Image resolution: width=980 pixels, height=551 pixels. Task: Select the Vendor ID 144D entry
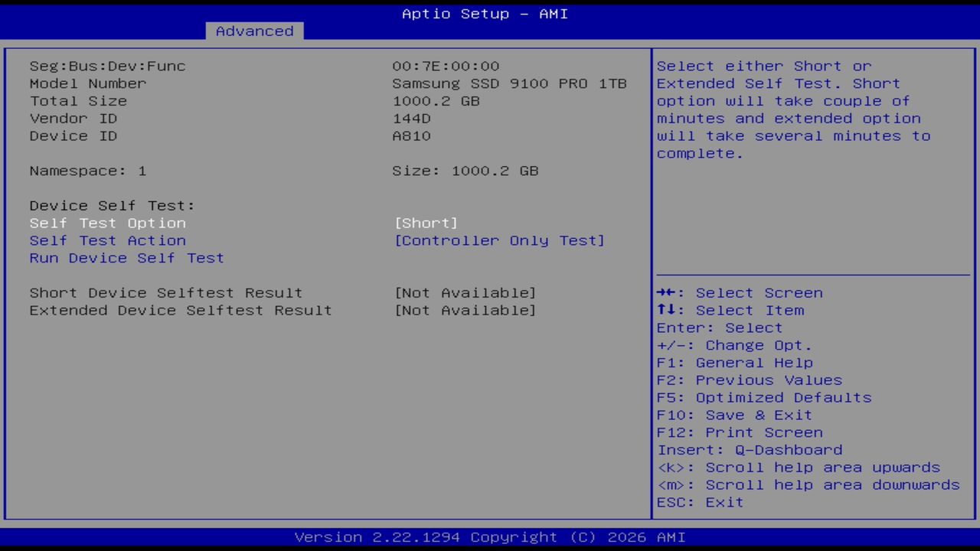pyautogui.click(x=412, y=118)
